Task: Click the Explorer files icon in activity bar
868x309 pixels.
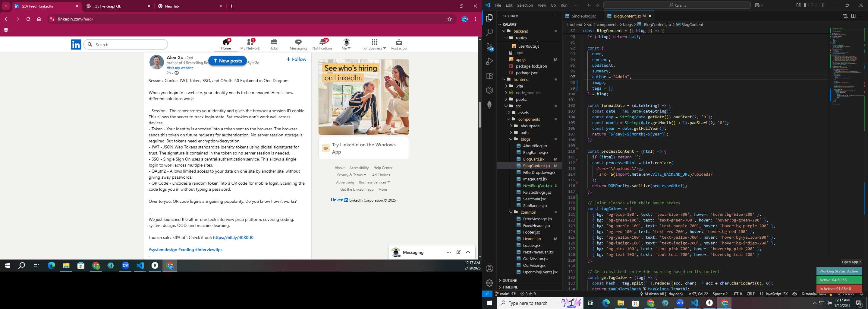Action: click(489, 18)
